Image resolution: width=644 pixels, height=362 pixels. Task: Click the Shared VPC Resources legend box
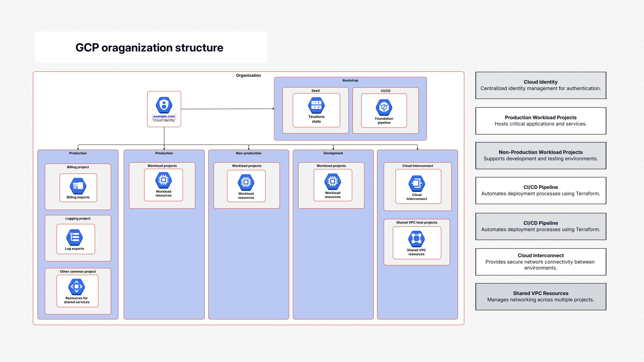540,297
